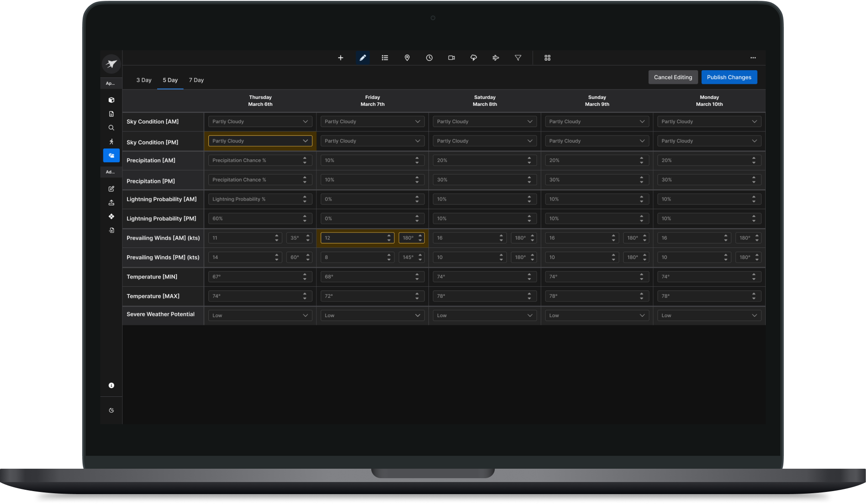Open the pedestrian sidebar icon

click(x=111, y=142)
